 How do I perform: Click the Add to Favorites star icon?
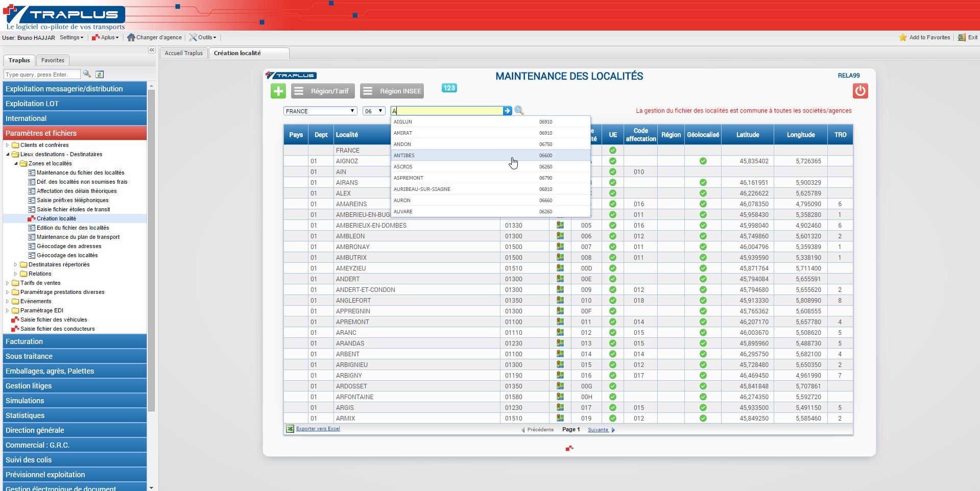tap(903, 37)
